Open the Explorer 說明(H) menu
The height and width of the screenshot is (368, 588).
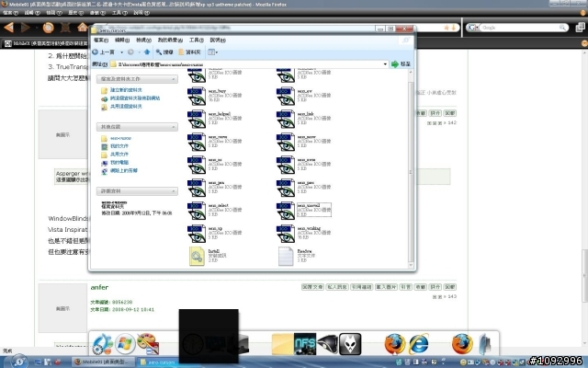218,40
